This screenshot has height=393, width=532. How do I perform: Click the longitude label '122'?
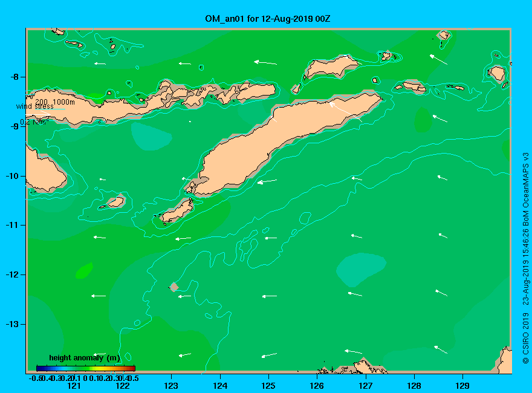pyautogui.click(x=123, y=386)
